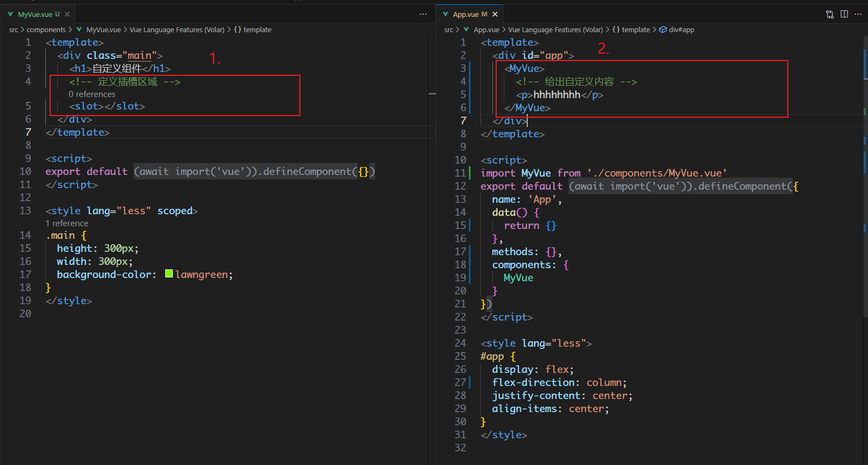Viewport: 868px width, 465px height.
Task: Click '<div id="app">' line in App.vue
Action: click(533, 55)
